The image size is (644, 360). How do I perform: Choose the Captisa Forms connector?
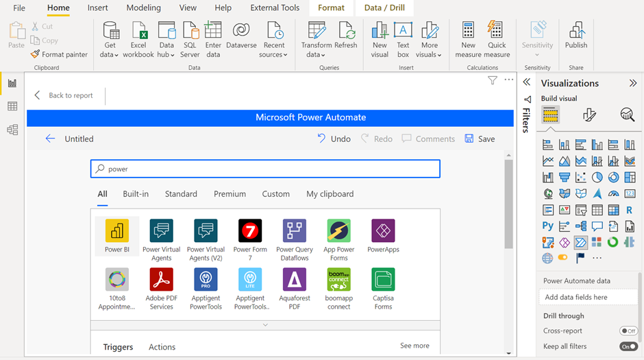(383, 280)
